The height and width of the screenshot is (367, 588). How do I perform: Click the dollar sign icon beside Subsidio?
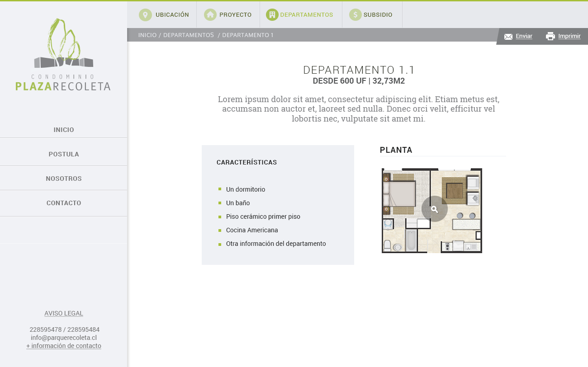[x=356, y=15]
